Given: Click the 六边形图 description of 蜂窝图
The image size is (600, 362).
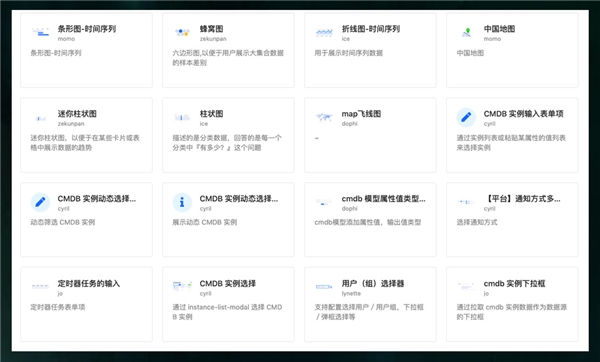Looking at the screenshot, I should (x=228, y=57).
